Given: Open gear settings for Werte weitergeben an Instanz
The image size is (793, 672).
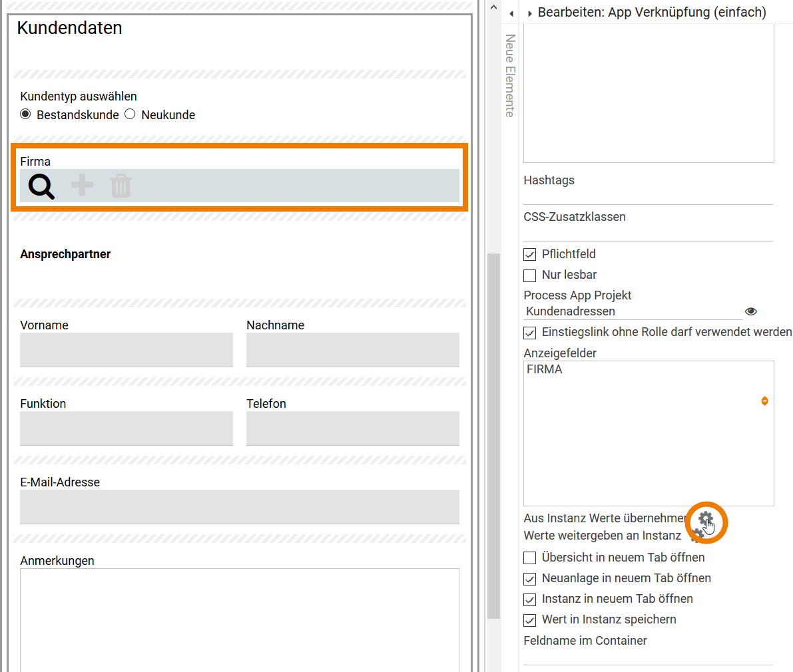Looking at the screenshot, I should coord(695,535).
